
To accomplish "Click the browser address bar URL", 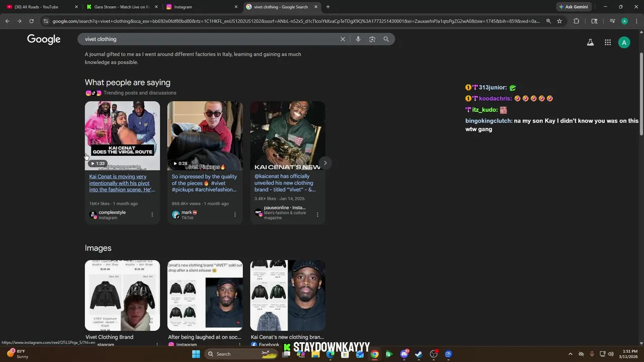I will (296, 21).
